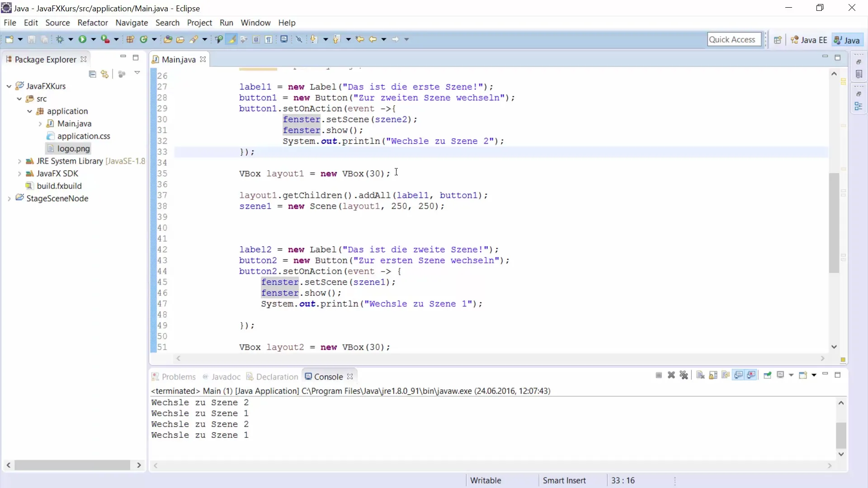Run the application with green play button

[82, 40]
